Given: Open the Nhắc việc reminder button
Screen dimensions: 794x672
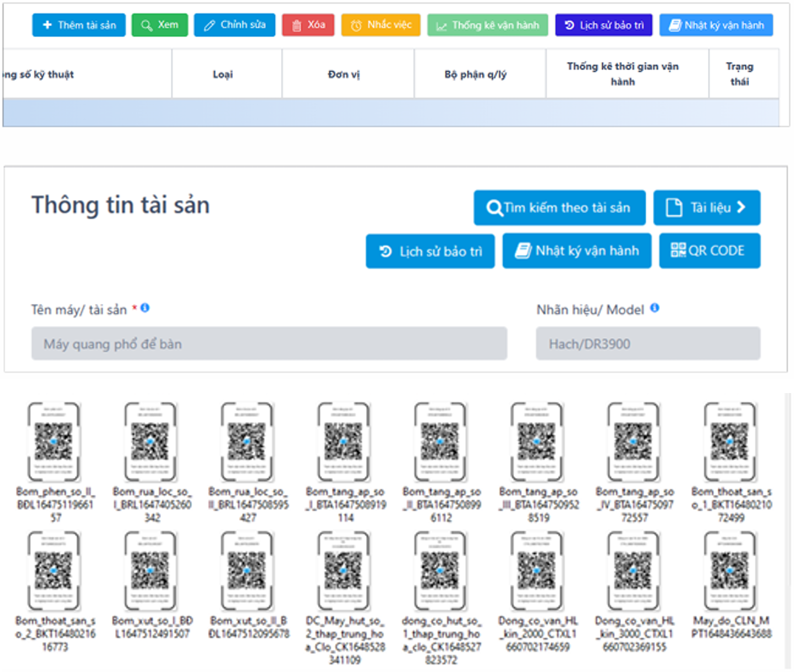Looking at the screenshot, I should pos(381,25).
